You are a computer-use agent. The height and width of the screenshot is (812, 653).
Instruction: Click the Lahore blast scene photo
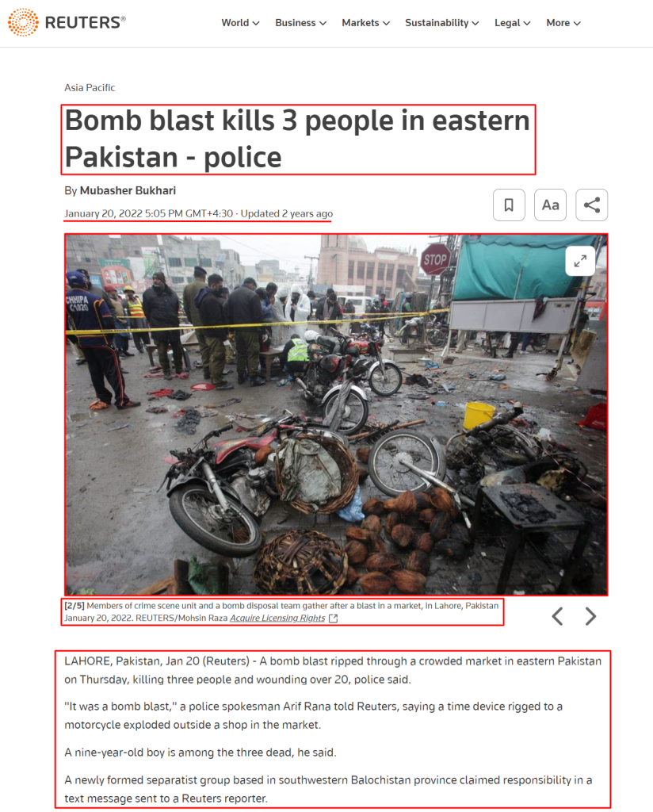tap(336, 414)
